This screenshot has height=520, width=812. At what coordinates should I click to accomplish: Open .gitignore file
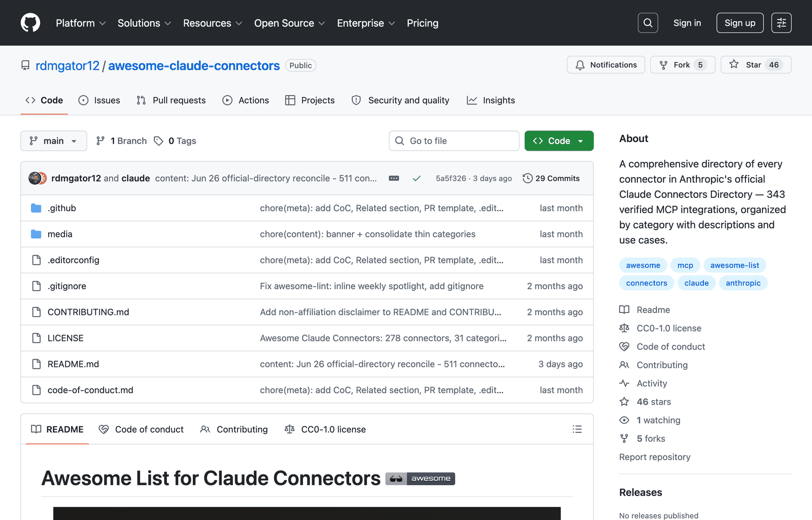[x=67, y=286]
